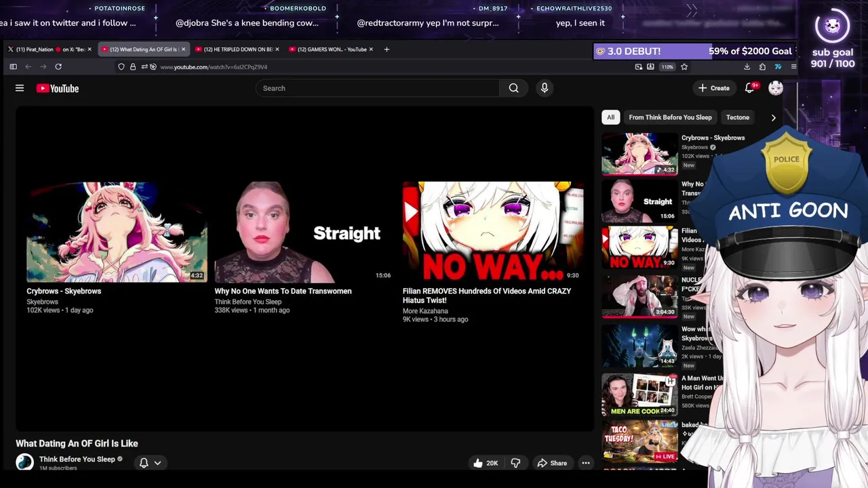This screenshot has width=868, height=488.
Task: Click the youtube.com address bar URL
Action: pos(214,67)
